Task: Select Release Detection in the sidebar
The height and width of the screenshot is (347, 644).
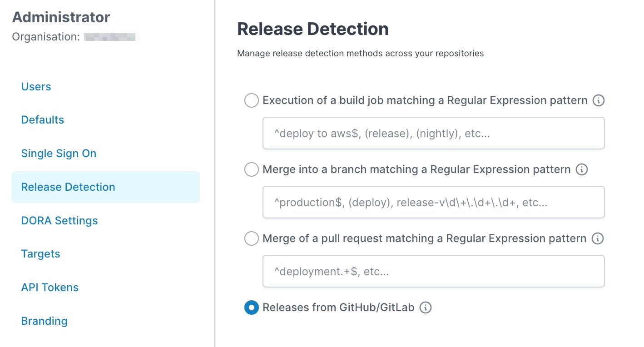Action: pyautogui.click(x=68, y=187)
